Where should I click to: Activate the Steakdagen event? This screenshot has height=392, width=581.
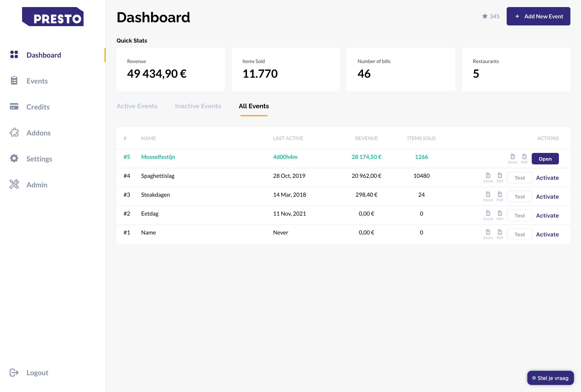tap(547, 197)
